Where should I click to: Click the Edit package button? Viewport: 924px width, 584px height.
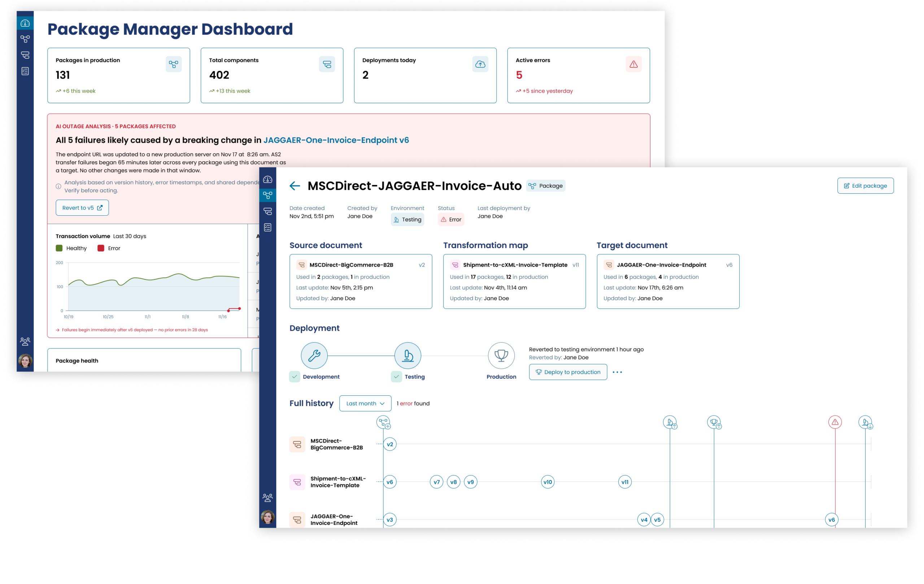click(865, 186)
